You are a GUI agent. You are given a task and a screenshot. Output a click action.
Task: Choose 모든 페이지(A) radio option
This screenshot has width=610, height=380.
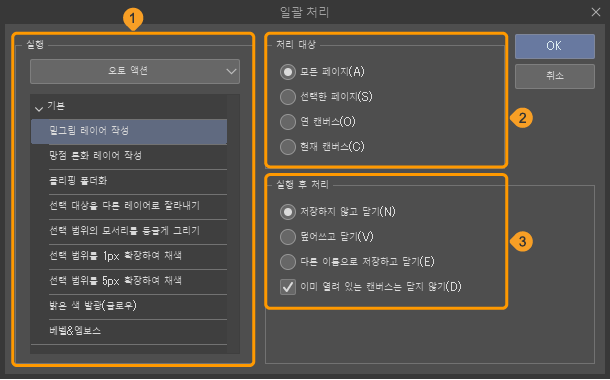pos(288,72)
